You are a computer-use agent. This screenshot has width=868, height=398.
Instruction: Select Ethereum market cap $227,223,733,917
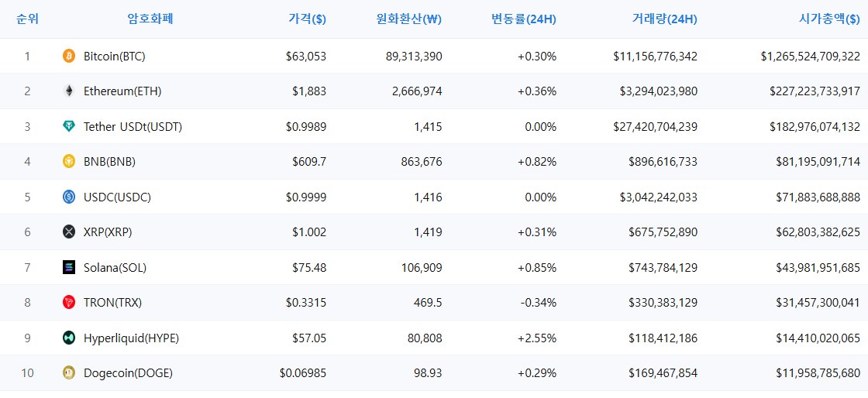(x=815, y=91)
